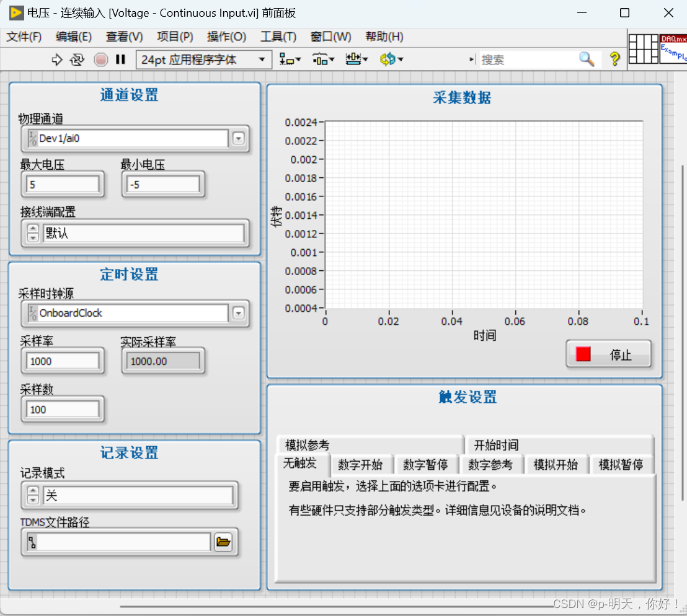Increment 记录模式 using its up stepper arrow
The width and height of the screenshot is (687, 616).
point(32,491)
